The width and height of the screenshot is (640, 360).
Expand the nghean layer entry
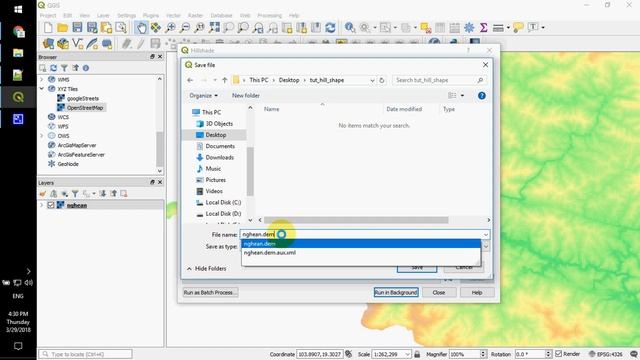click(x=42, y=205)
